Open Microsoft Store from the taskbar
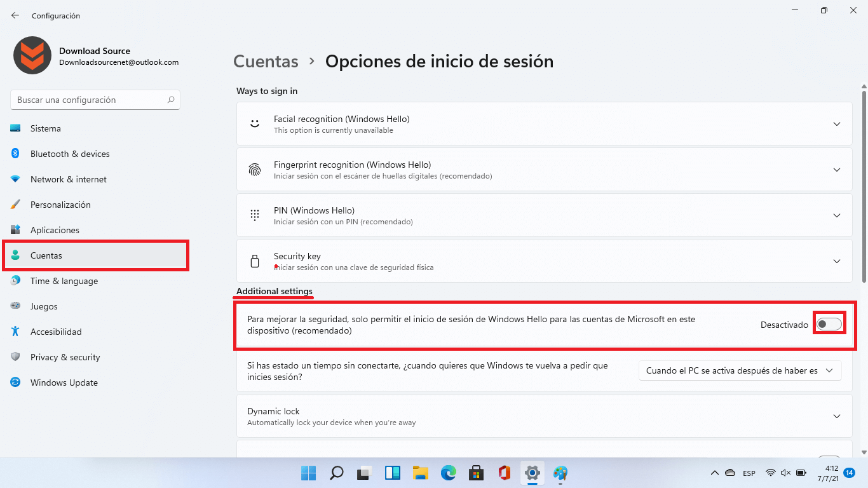Image resolution: width=868 pixels, height=488 pixels. click(477, 473)
